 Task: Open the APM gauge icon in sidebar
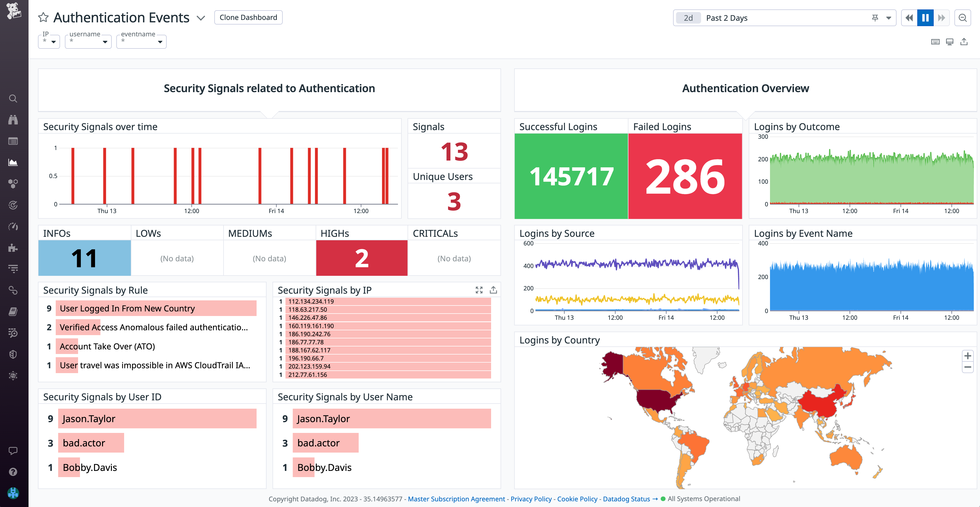point(13,227)
